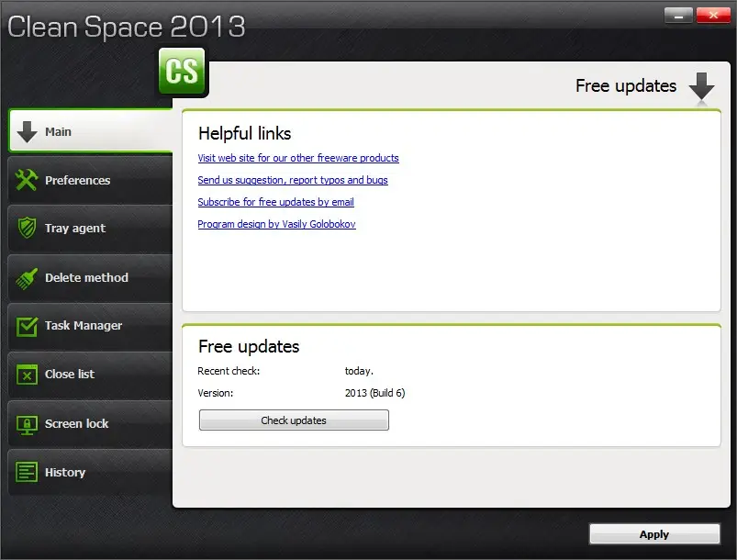Open the Tray agent tab label
737x560 pixels.
75,229
